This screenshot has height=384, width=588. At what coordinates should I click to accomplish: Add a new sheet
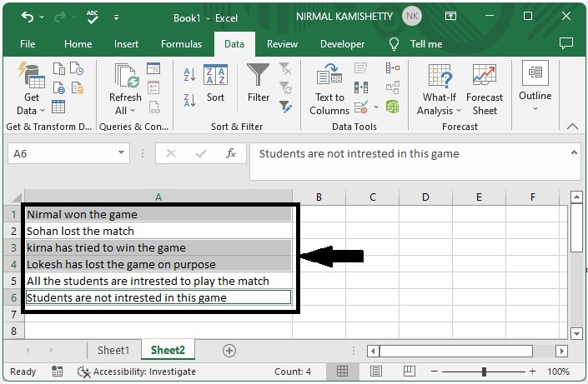click(x=229, y=351)
